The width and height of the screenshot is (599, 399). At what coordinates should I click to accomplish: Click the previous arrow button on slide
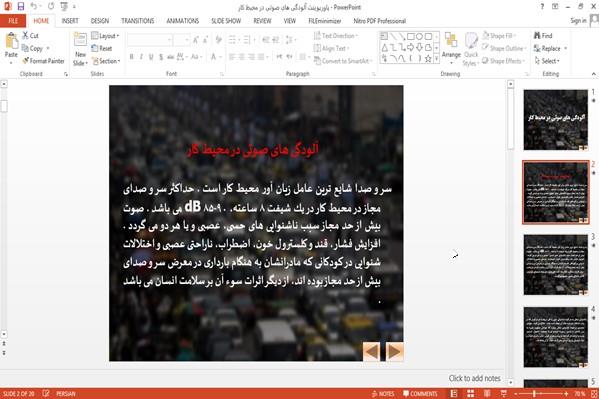[372, 352]
